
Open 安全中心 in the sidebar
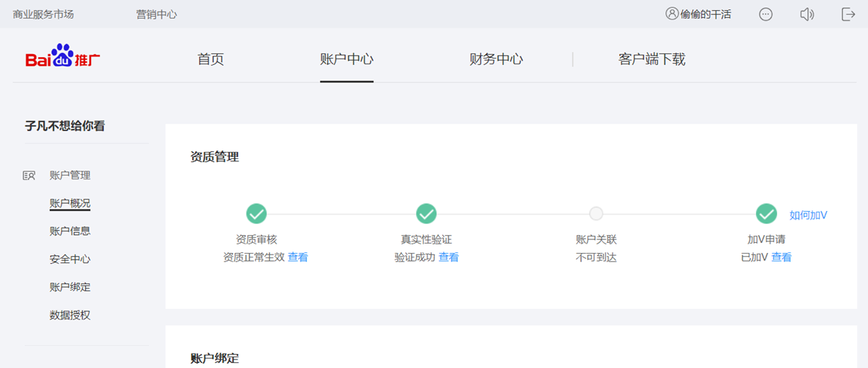[70, 259]
